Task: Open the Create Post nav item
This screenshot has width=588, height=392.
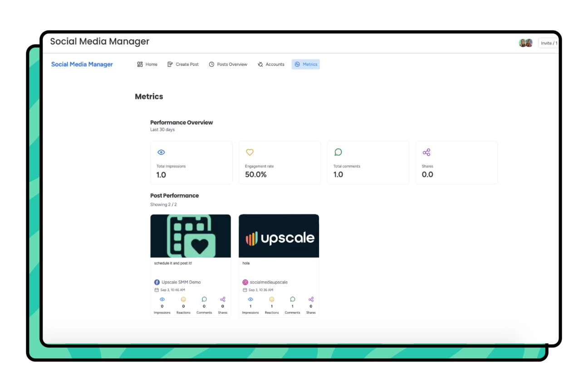Action: (x=183, y=64)
